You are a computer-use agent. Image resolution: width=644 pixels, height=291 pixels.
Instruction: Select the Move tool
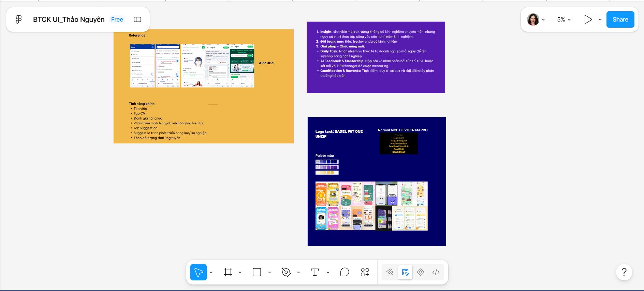click(199, 272)
